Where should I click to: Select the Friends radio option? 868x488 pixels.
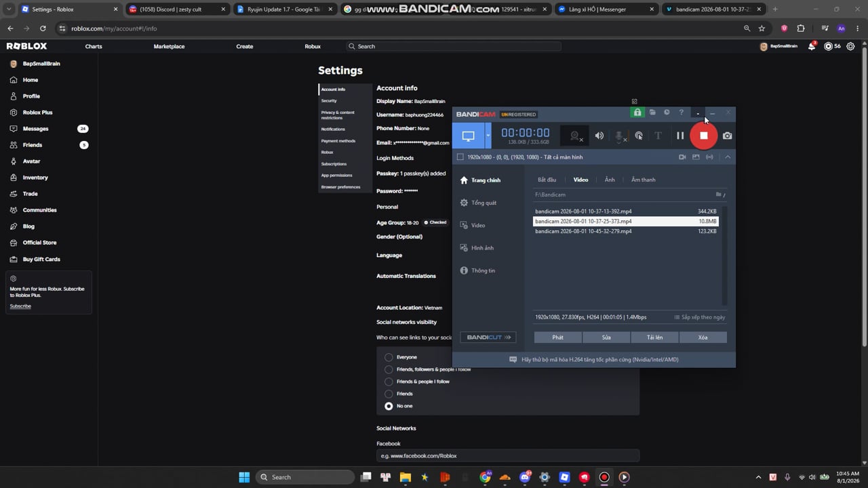point(389,394)
